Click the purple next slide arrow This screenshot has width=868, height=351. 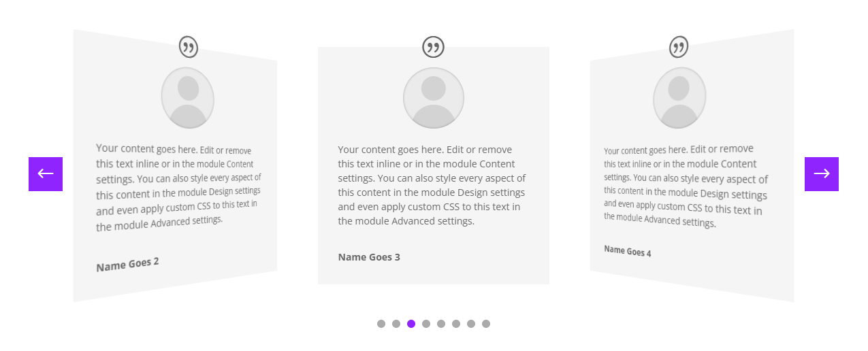(x=822, y=174)
